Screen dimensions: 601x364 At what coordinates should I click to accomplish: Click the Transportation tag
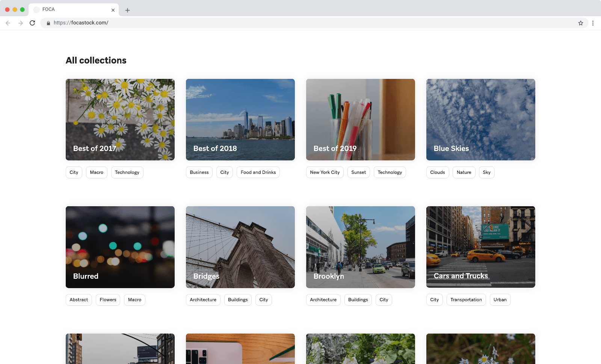(466, 300)
